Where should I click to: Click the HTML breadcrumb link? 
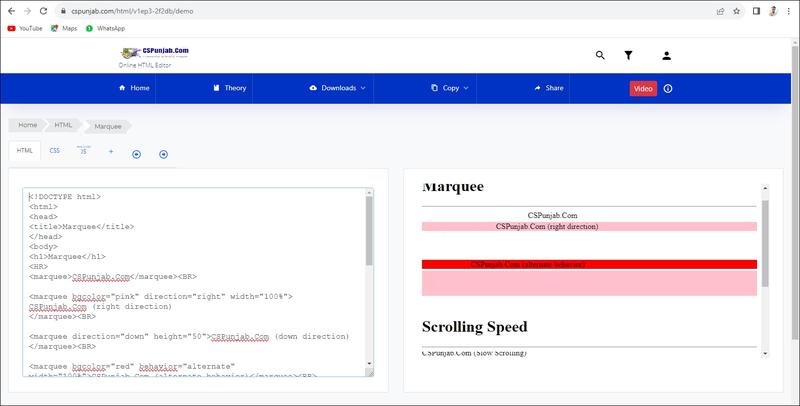[x=63, y=125]
